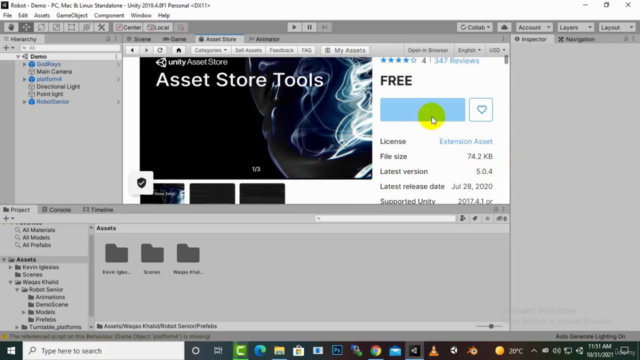Pause the game playback
This screenshot has height=360, width=640.
point(309,27)
